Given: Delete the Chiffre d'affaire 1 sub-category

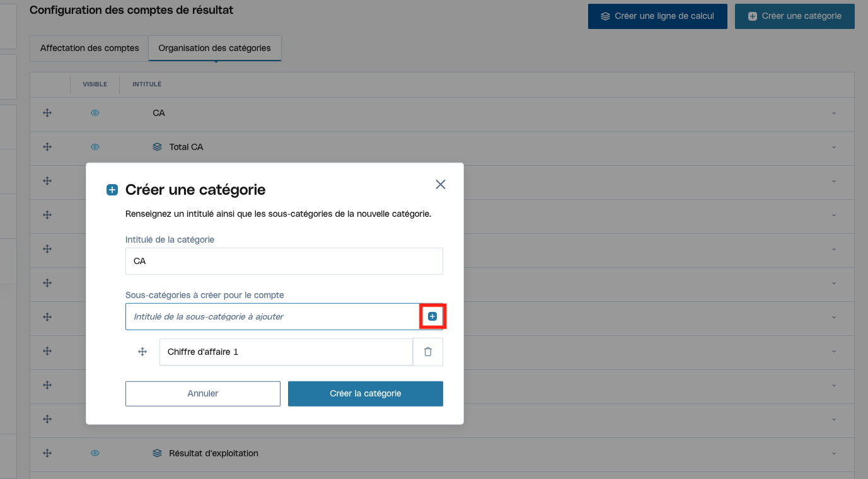Looking at the screenshot, I should click(428, 352).
